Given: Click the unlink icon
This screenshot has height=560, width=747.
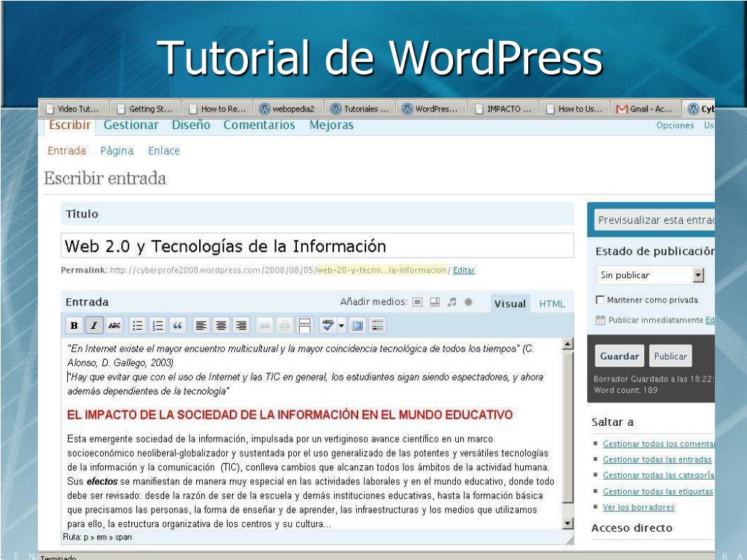Looking at the screenshot, I should (x=285, y=326).
